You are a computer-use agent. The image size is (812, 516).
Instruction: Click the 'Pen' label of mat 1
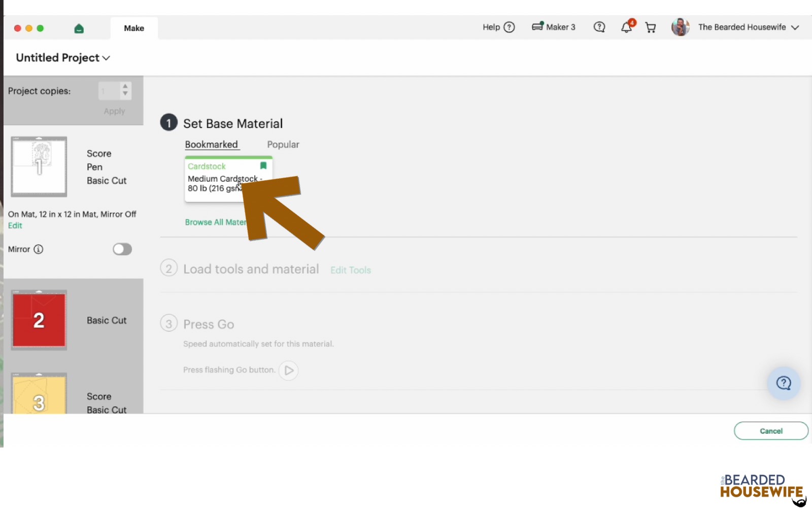(x=94, y=167)
